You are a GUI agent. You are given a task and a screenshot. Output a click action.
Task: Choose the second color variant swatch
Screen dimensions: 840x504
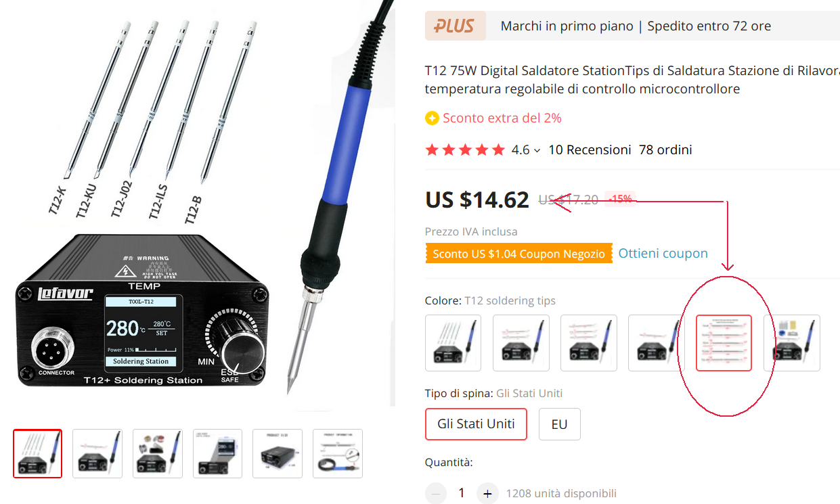521,343
